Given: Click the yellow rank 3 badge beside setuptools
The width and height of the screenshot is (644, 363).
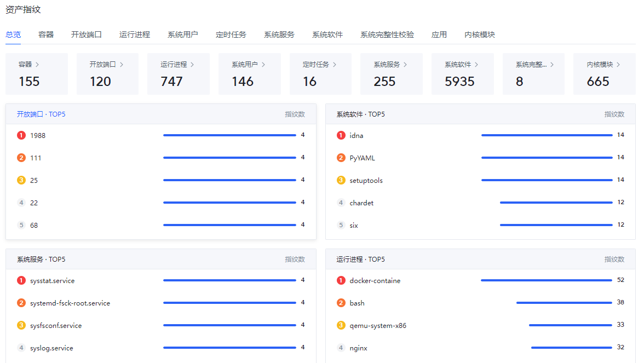Looking at the screenshot, I should tap(341, 180).
